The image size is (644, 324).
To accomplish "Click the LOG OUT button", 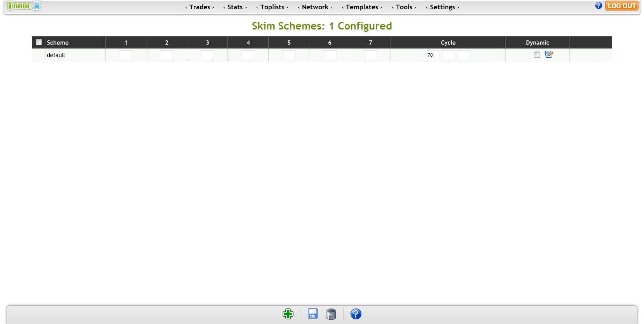I will 621,6.
